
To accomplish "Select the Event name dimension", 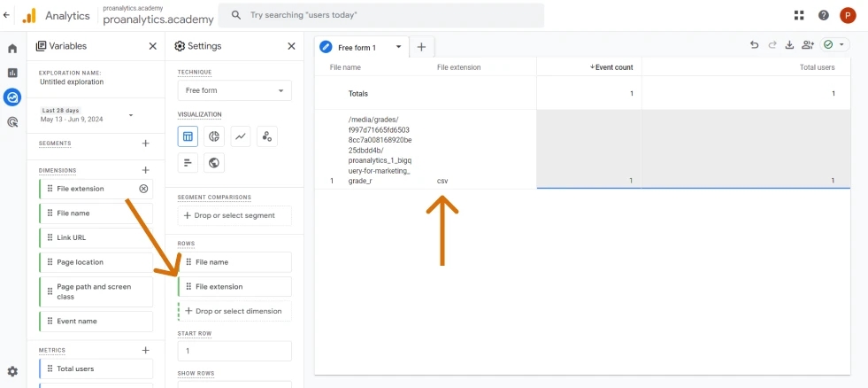I will (x=96, y=321).
